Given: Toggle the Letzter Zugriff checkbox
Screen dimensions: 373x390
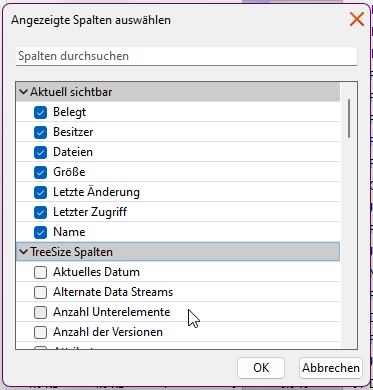Looking at the screenshot, I should (40, 212).
